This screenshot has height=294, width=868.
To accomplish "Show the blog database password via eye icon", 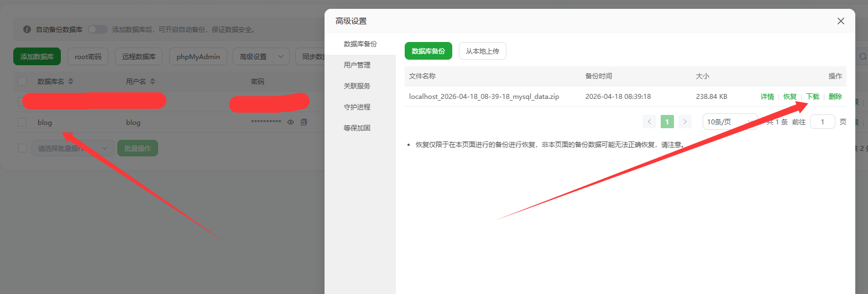I will (x=290, y=122).
